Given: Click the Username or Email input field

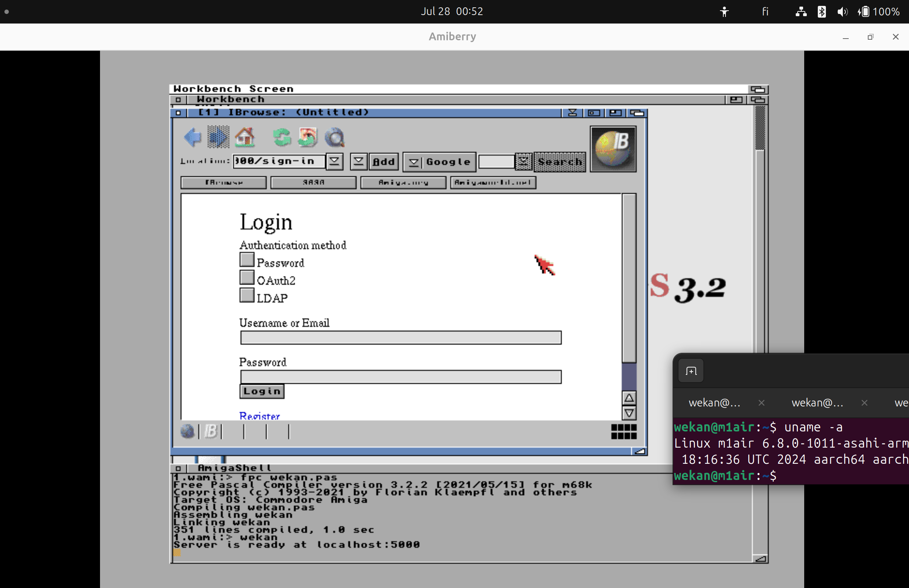Looking at the screenshot, I should (400, 338).
